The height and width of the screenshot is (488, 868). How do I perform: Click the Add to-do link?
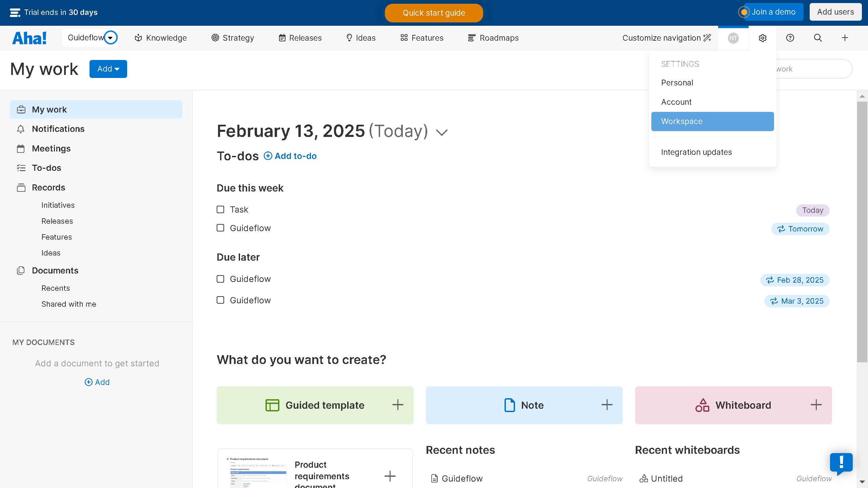pos(290,156)
